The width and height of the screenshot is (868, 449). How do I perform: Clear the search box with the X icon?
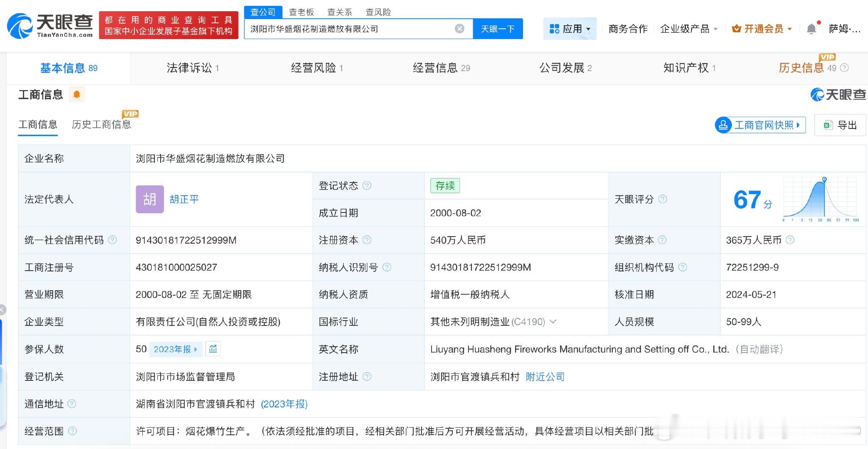tap(459, 29)
